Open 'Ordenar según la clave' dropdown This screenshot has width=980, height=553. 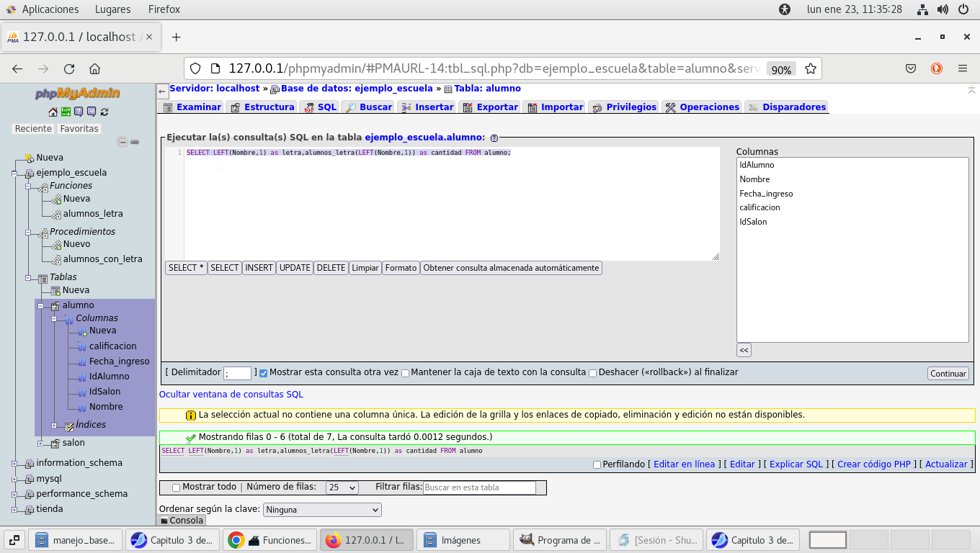click(x=322, y=510)
